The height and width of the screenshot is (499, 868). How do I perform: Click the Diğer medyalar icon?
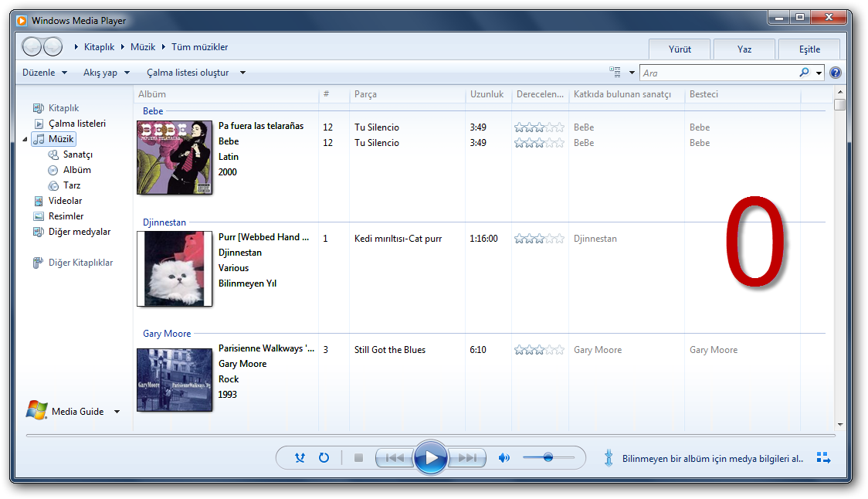[x=38, y=232]
